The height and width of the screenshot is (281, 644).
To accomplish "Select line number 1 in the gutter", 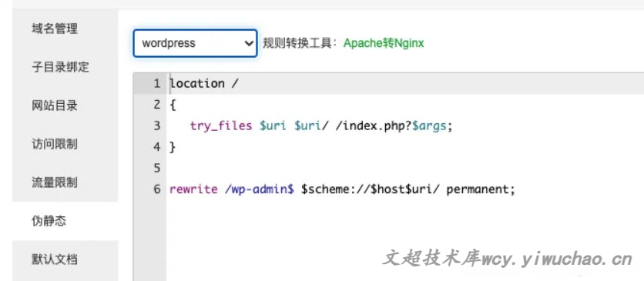I will pos(157,83).
